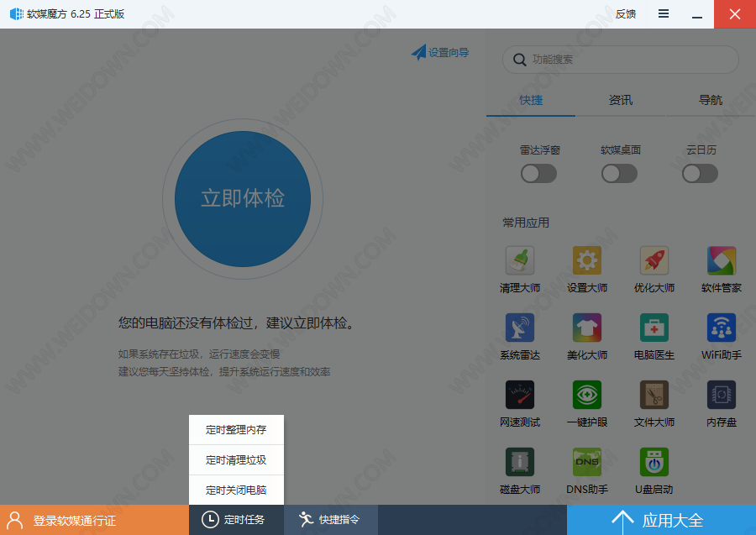Launch 系统雷达 satellite dish icon
The image size is (756, 535).
520,328
